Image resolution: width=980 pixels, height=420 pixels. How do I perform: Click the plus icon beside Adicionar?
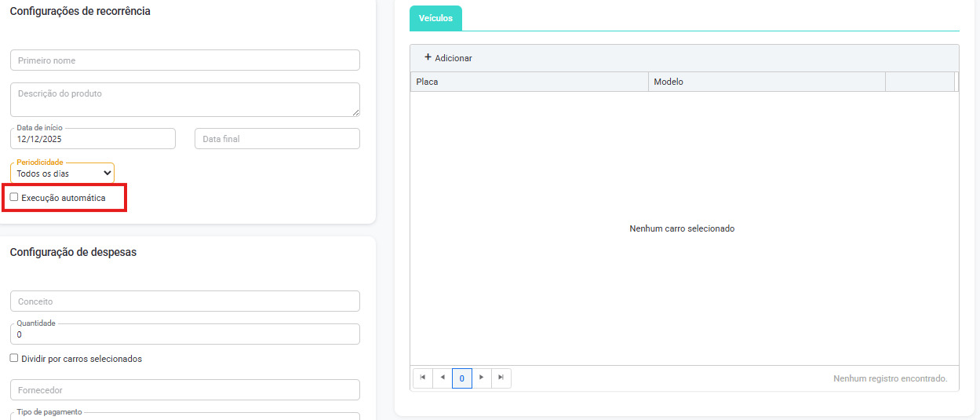click(x=428, y=57)
